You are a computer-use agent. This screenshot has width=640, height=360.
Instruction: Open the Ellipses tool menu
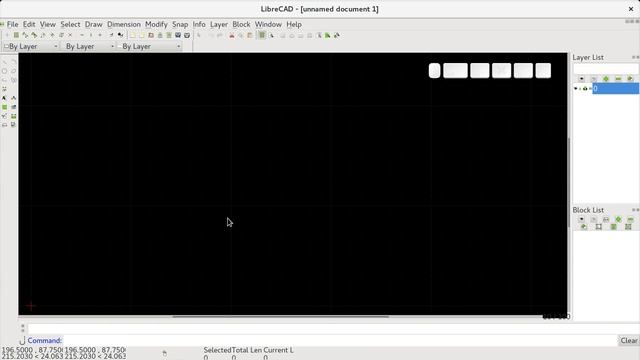click(13, 71)
